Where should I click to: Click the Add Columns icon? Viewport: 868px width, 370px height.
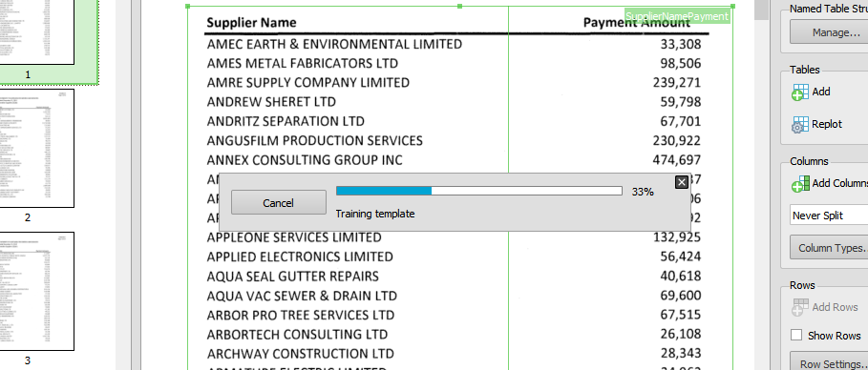point(800,184)
